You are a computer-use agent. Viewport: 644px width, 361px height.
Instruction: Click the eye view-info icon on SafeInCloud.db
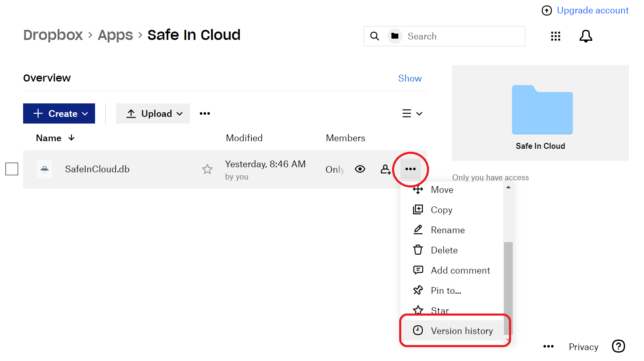point(360,169)
